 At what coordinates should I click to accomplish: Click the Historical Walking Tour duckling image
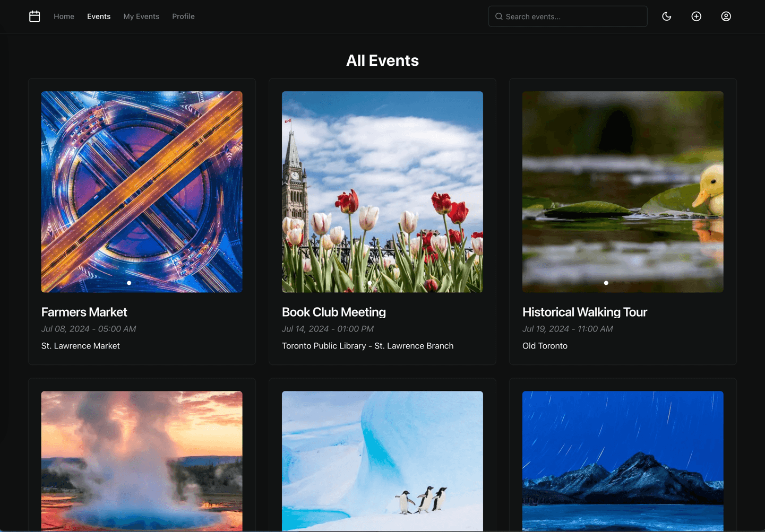(x=623, y=191)
